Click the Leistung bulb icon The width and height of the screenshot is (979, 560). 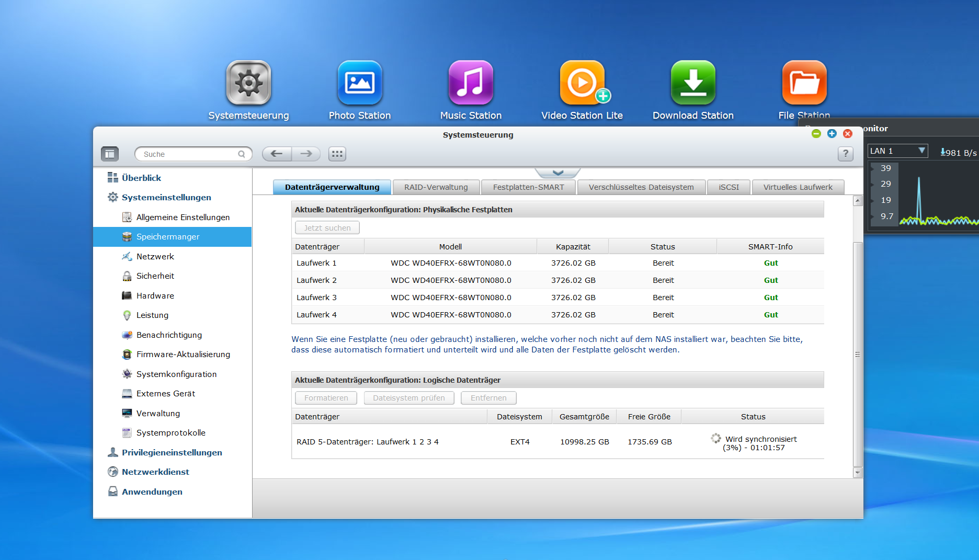[127, 315]
